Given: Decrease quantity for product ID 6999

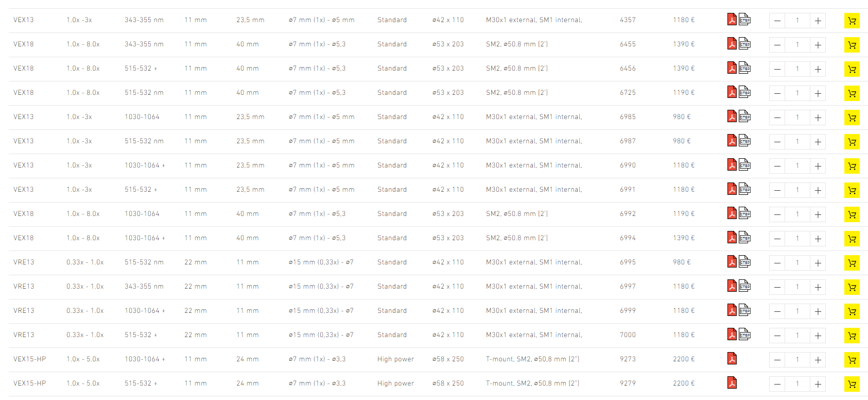Looking at the screenshot, I should coord(777,311).
